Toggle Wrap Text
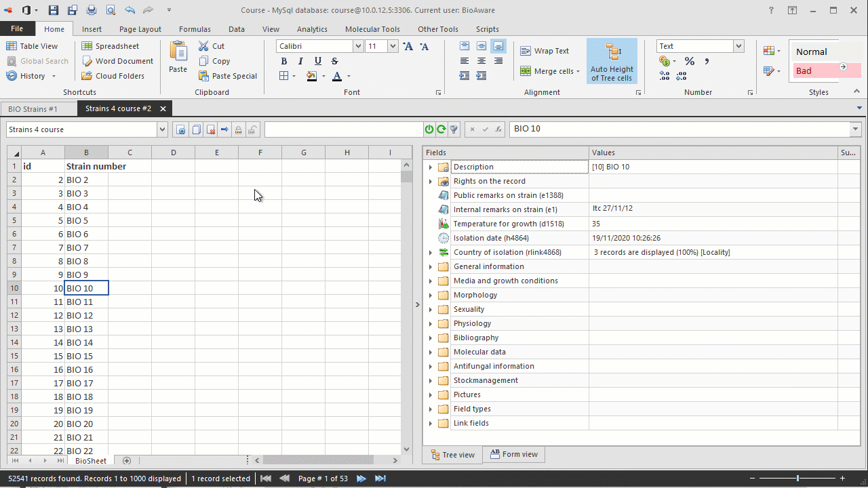868x488 pixels. click(x=545, y=51)
